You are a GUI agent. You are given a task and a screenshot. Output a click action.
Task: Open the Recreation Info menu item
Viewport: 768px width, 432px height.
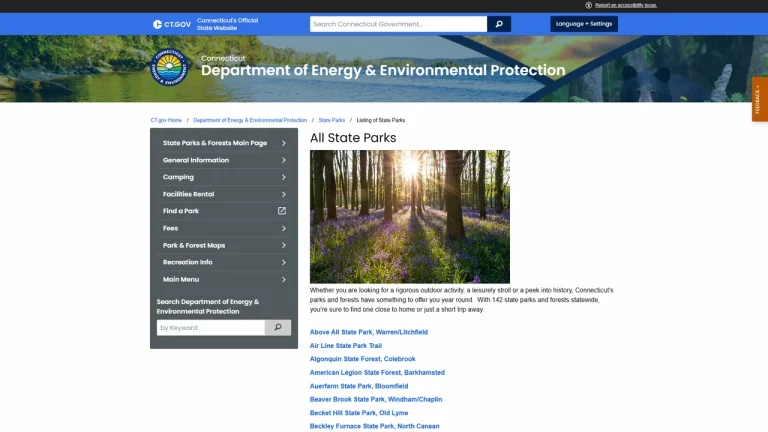tap(188, 262)
